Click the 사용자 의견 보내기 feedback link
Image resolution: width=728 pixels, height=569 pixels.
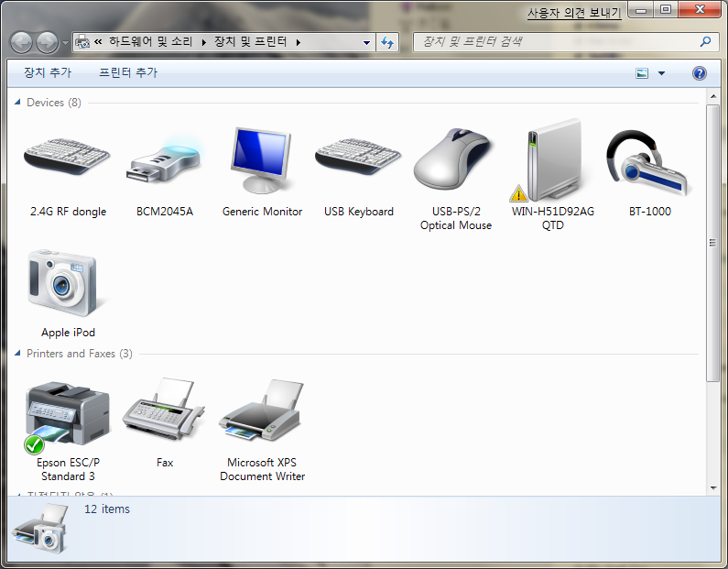point(574,13)
